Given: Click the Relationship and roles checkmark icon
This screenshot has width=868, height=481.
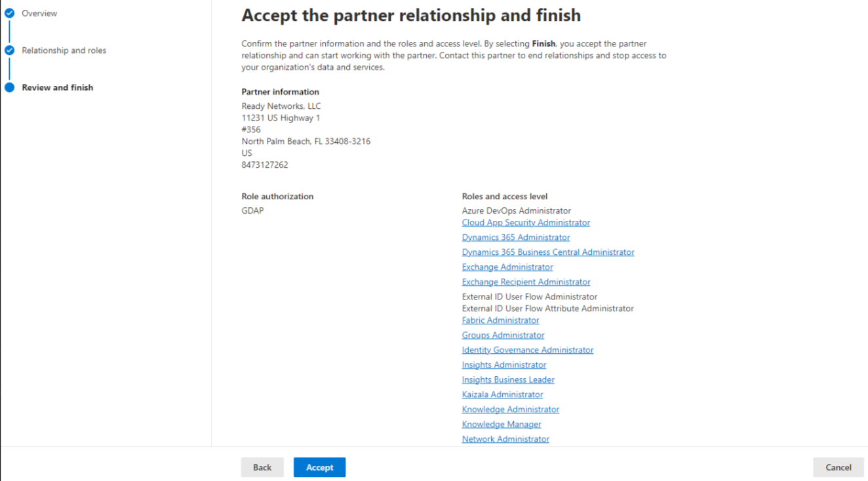Looking at the screenshot, I should coord(9,50).
